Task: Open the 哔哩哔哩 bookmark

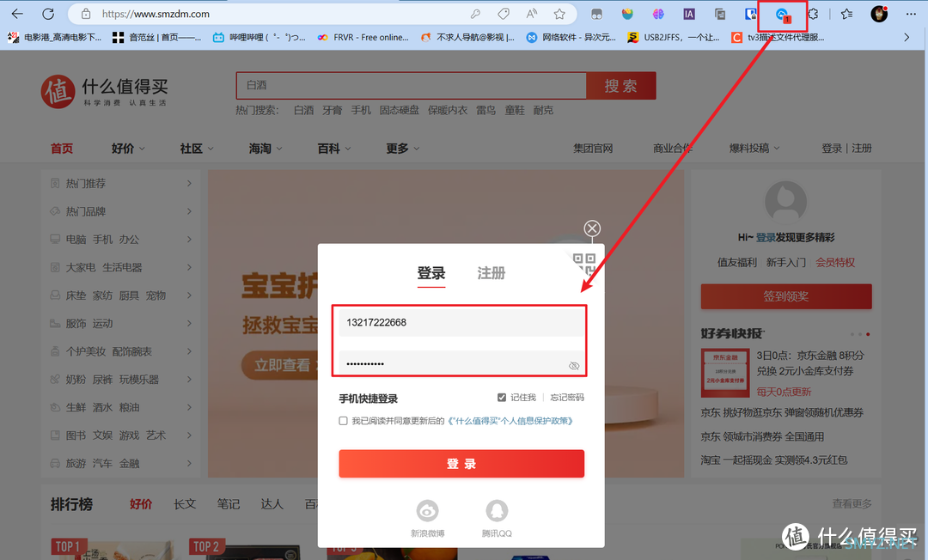Action: coord(259,37)
